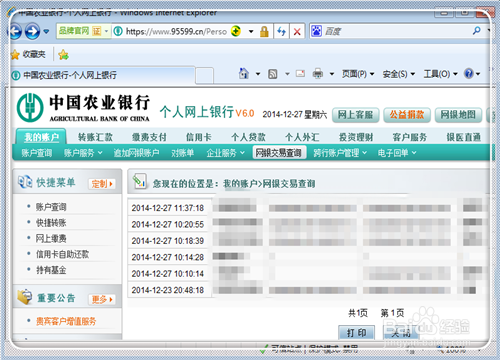Click the RSS feeds icon
500x360 pixels.
pyautogui.click(x=273, y=74)
